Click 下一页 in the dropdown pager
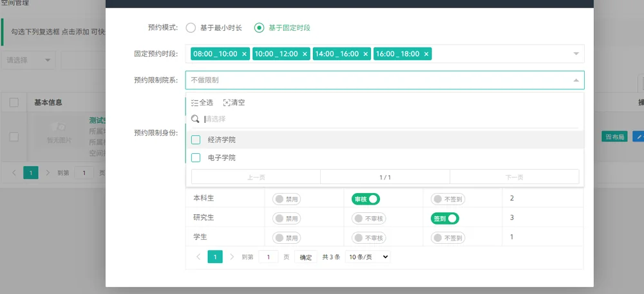Image resolution: width=644 pixels, height=294 pixels. coord(514,177)
